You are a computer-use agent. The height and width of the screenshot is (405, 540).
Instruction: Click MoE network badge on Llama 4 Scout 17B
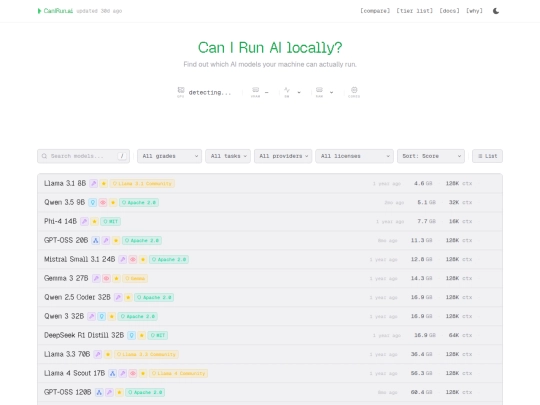point(113,373)
